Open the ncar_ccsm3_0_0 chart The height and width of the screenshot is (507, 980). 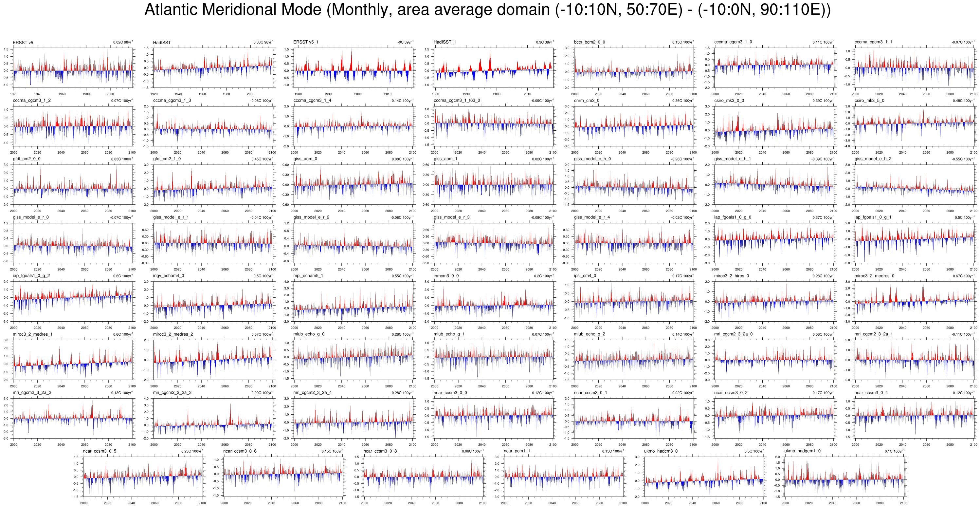(x=493, y=418)
